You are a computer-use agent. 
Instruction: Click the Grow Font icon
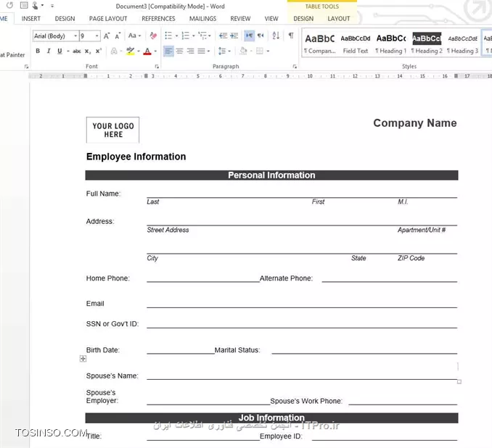(107, 36)
